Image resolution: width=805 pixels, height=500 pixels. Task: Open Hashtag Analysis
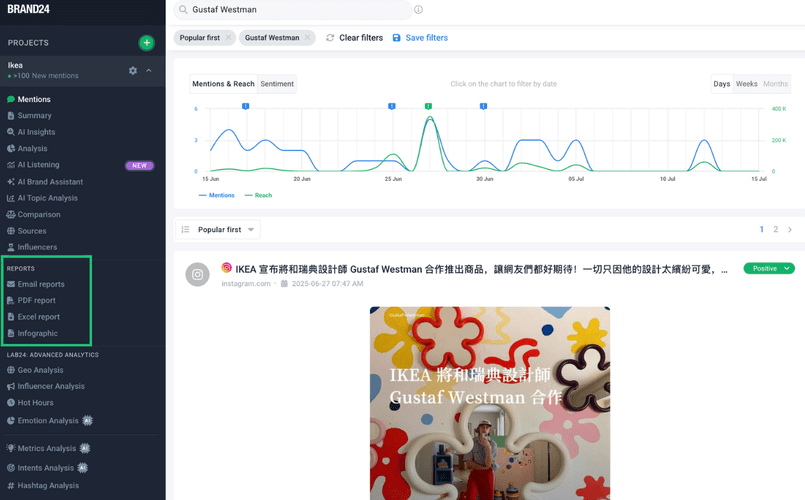pos(48,485)
